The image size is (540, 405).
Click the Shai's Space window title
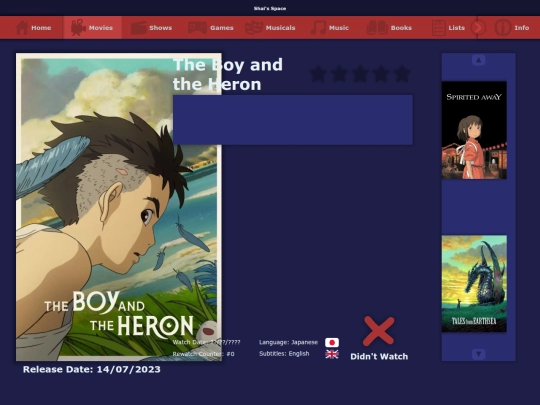(270, 8)
